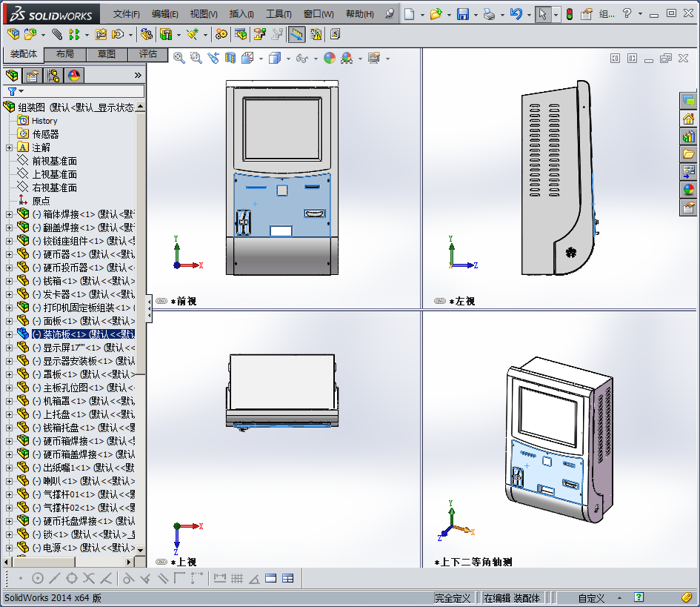The width and height of the screenshot is (700, 607).
Task: Click the Open file folder icon
Action: click(x=436, y=14)
